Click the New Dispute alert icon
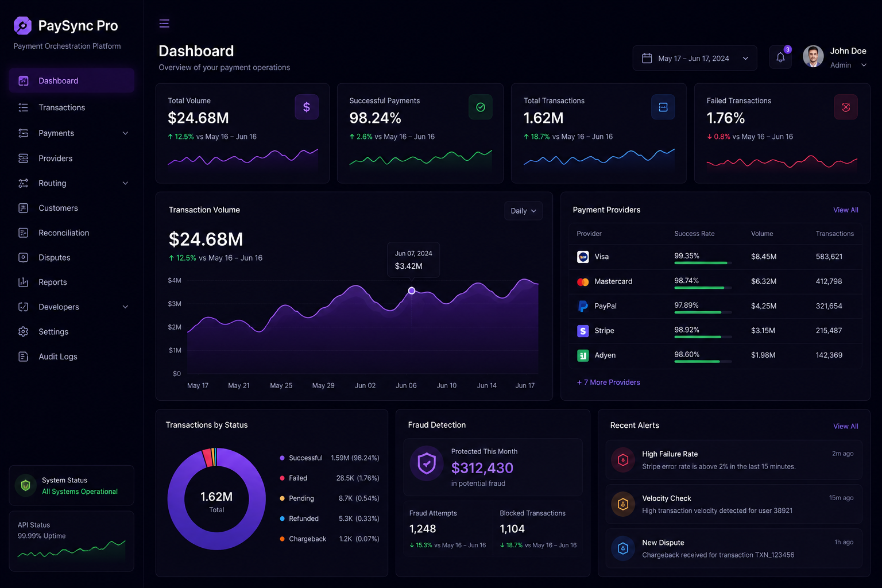The image size is (882, 588). coord(623,548)
